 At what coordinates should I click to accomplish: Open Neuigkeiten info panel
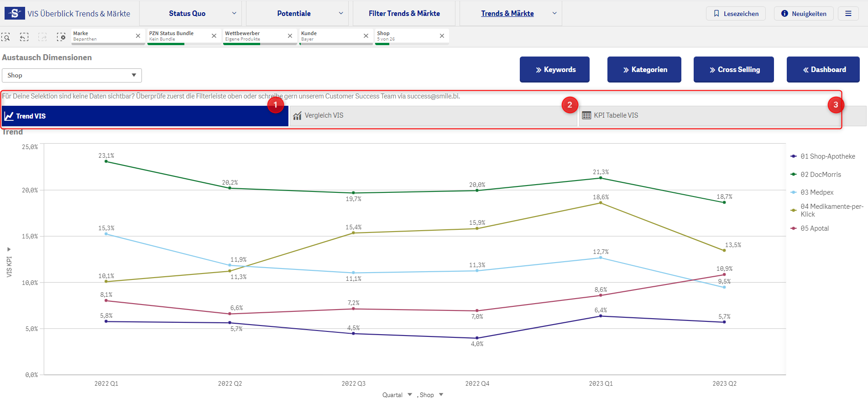click(x=803, y=14)
